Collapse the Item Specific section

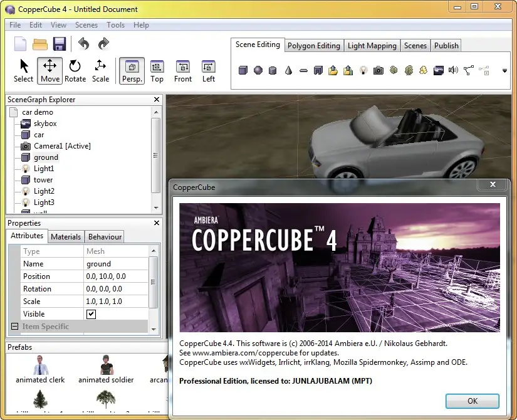pyautogui.click(x=14, y=327)
